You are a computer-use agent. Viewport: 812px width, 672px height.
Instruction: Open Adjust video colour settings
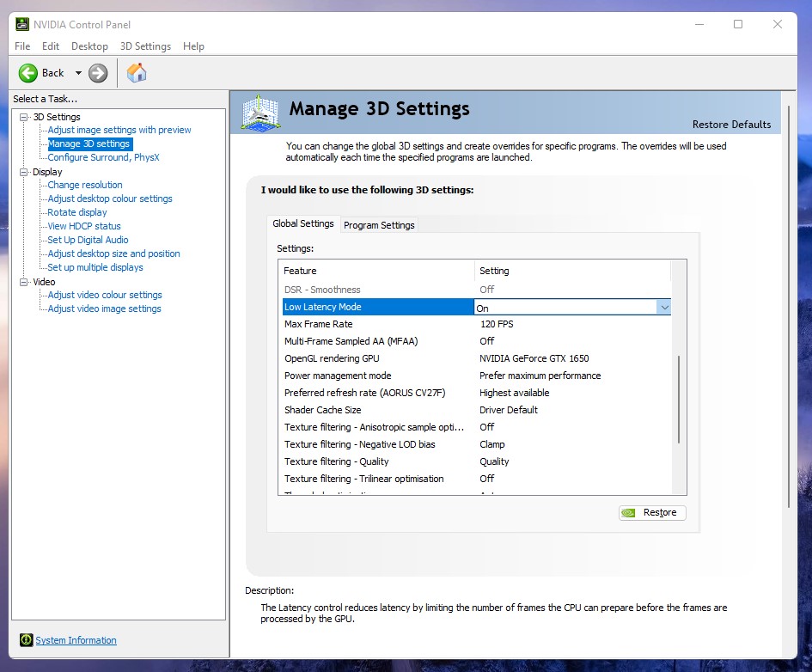pyautogui.click(x=105, y=295)
